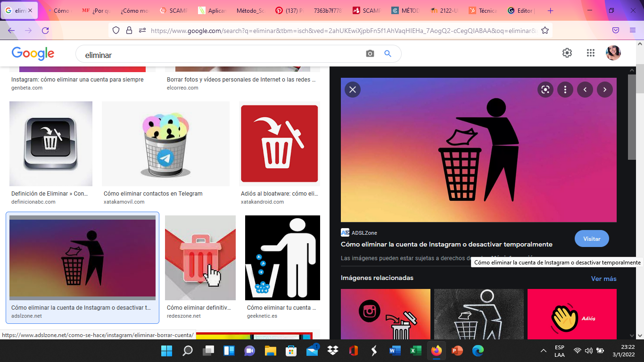644x362 pixels.
Task: Open Google Lens search on the preview image
Action: click(545, 89)
